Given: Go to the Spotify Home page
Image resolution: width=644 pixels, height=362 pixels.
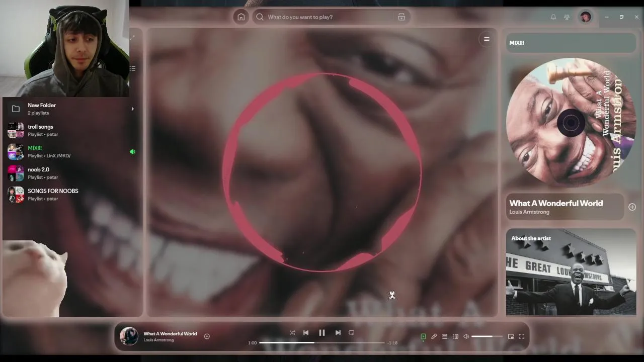Looking at the screenshot, I should click(241, 17).
